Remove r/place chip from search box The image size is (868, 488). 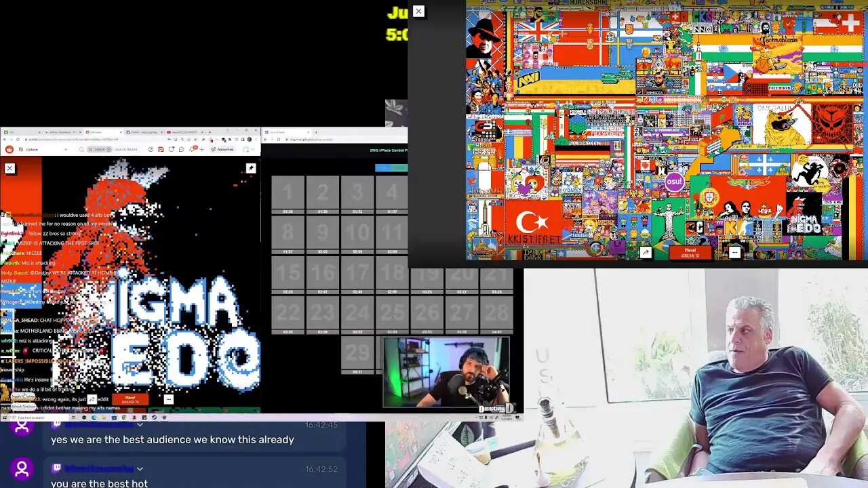coord(108,149)
